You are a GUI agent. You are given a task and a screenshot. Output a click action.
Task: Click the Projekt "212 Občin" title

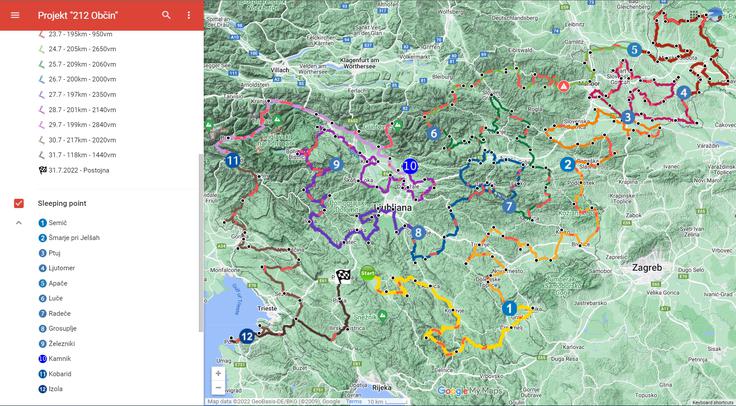coord(78,15)
